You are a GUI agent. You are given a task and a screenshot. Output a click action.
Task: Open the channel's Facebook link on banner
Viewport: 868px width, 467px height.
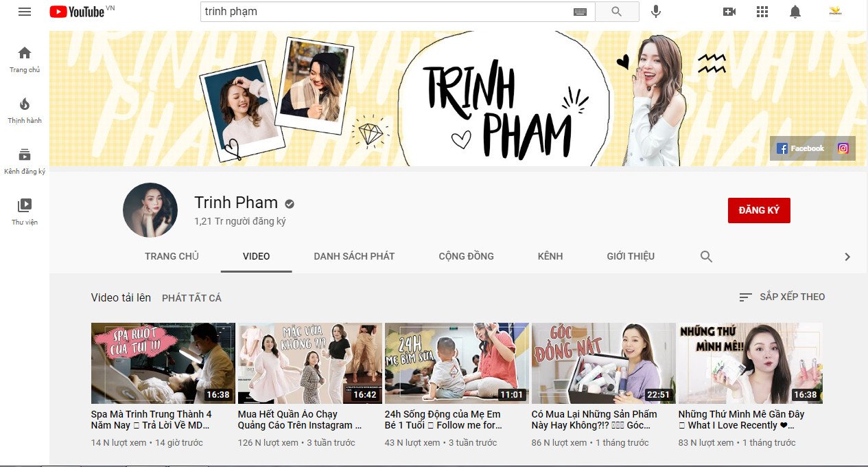point(800,148)
